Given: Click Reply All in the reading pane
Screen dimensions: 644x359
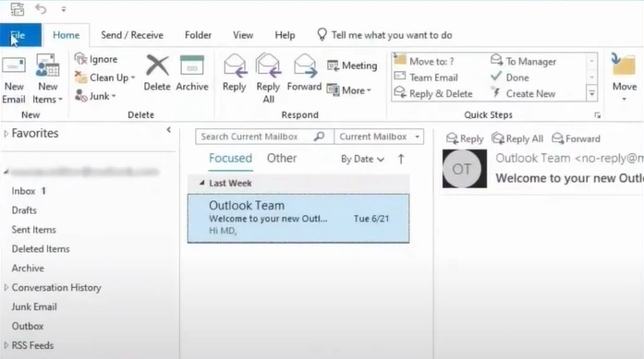Looking at the screenshot, I should [517, 138].
